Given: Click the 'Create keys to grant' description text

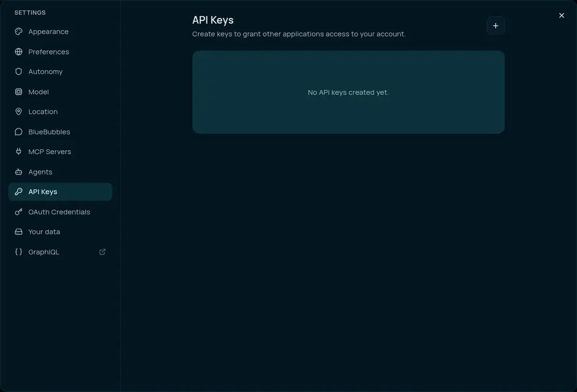Looking at the screenshot, I should 299,34.
